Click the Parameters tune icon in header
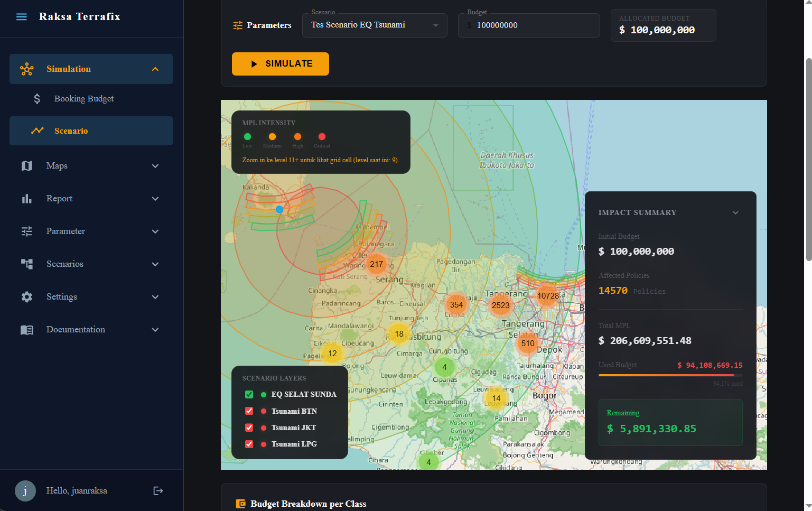The image size is (812, 511). [238, 25]
